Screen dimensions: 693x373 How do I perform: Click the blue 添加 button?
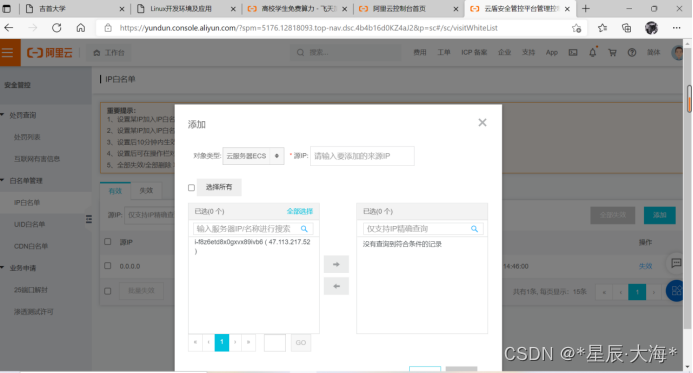pos(659,215)
